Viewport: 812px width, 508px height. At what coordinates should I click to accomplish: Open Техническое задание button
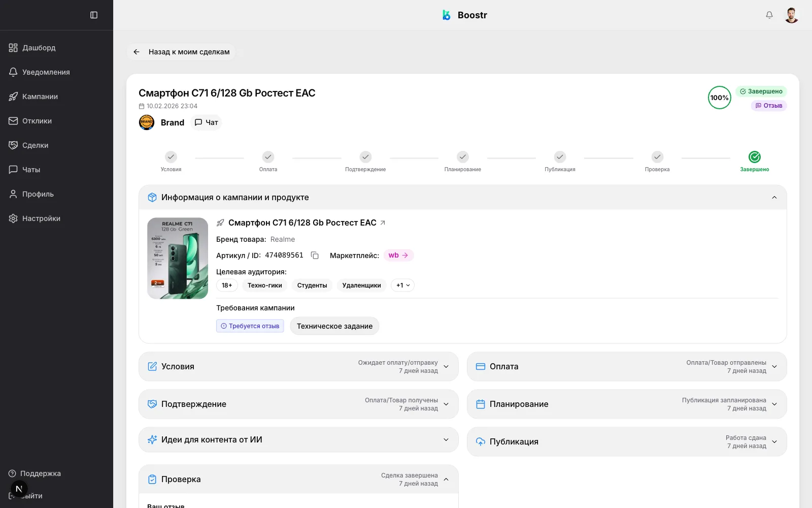click(334, 326)
